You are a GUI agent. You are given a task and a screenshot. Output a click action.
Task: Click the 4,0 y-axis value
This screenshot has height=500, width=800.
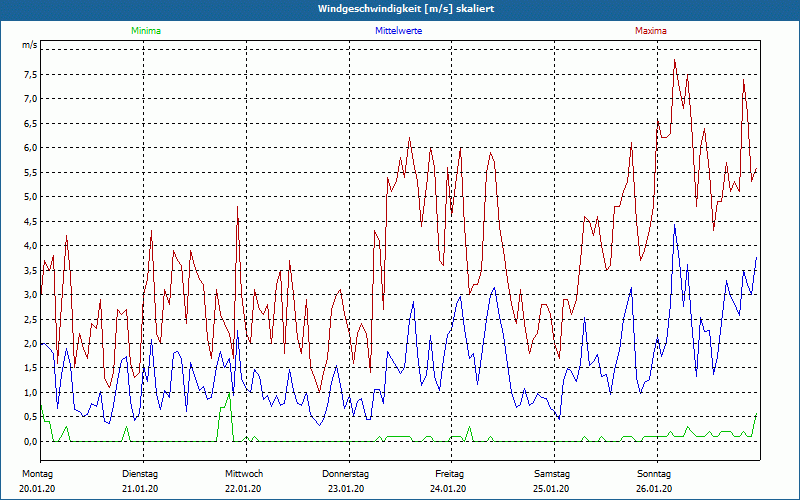31,245
